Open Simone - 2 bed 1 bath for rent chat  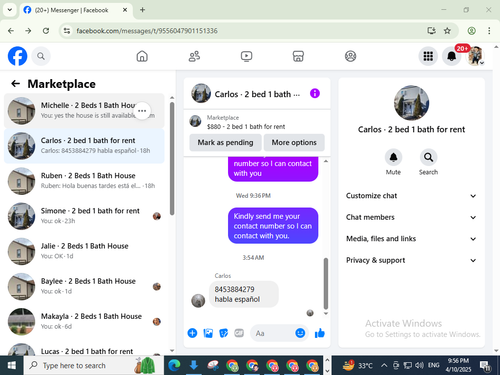pos(84,216)
